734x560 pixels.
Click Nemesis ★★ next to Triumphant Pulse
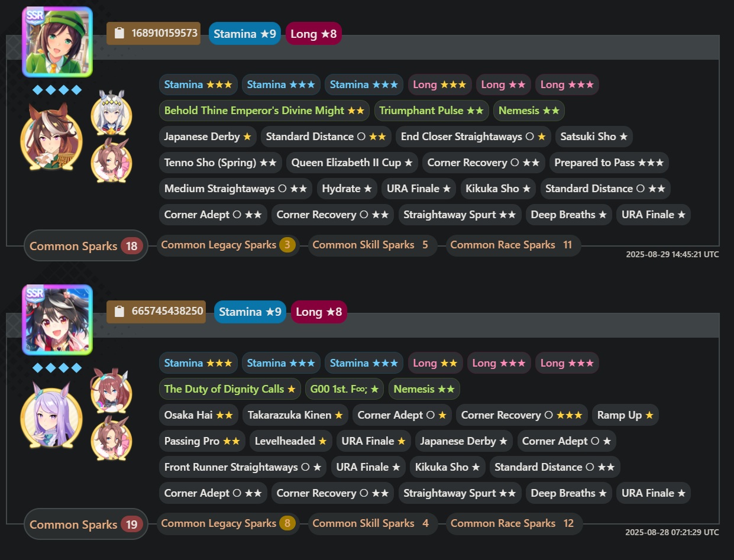point(529,111)
